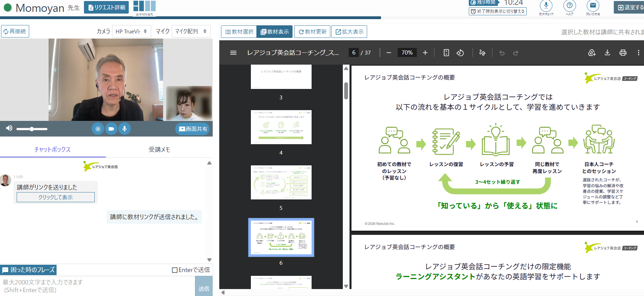Toggle the microphone mute button

tap(125, 129)
